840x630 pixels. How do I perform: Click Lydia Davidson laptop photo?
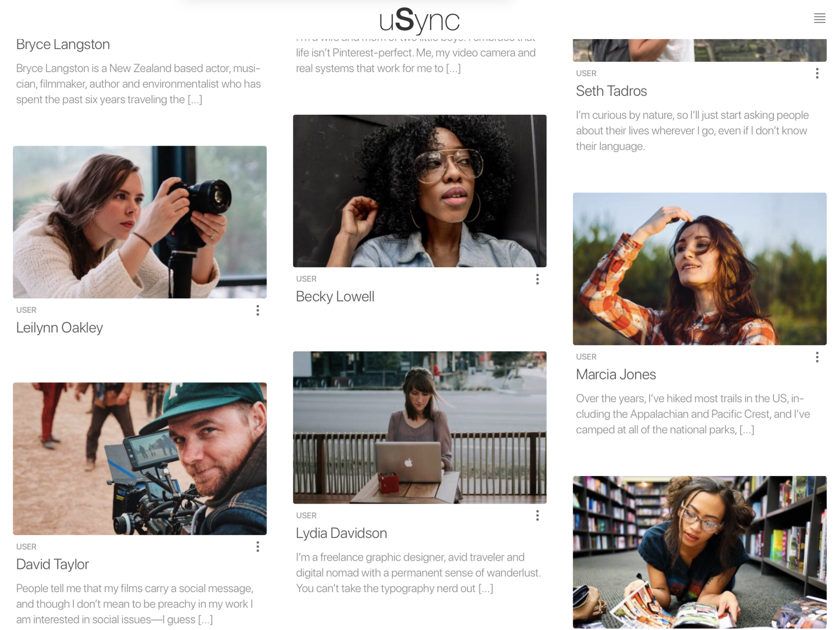pyautogui.click(x=419, y=427)
